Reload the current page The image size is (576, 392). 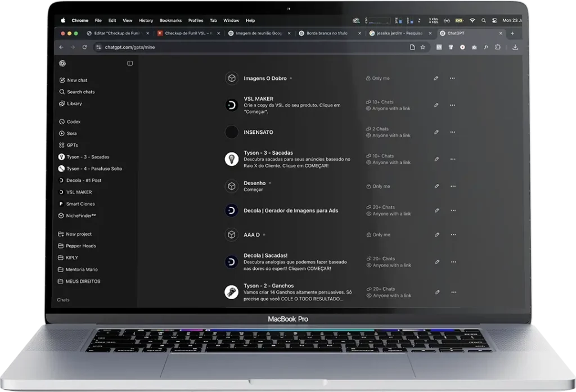[x=84, y=47]
